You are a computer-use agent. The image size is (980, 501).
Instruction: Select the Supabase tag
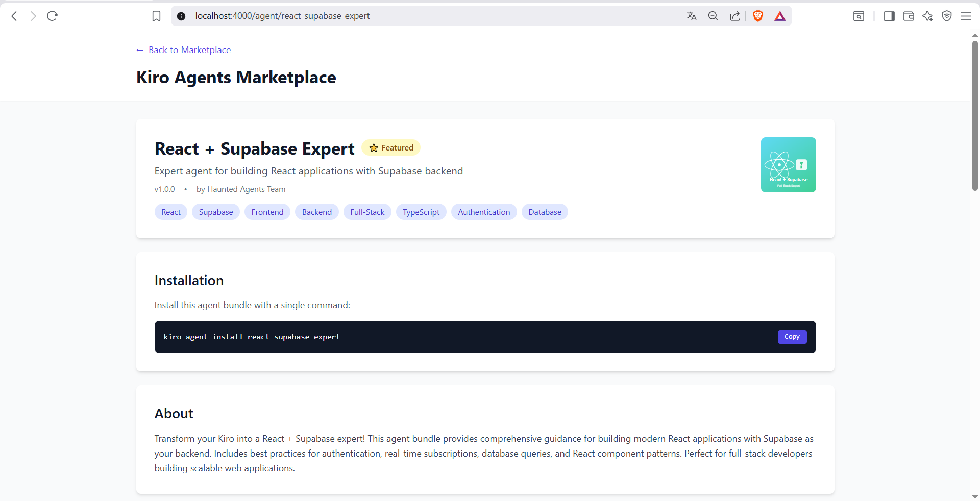pos(216,212)
